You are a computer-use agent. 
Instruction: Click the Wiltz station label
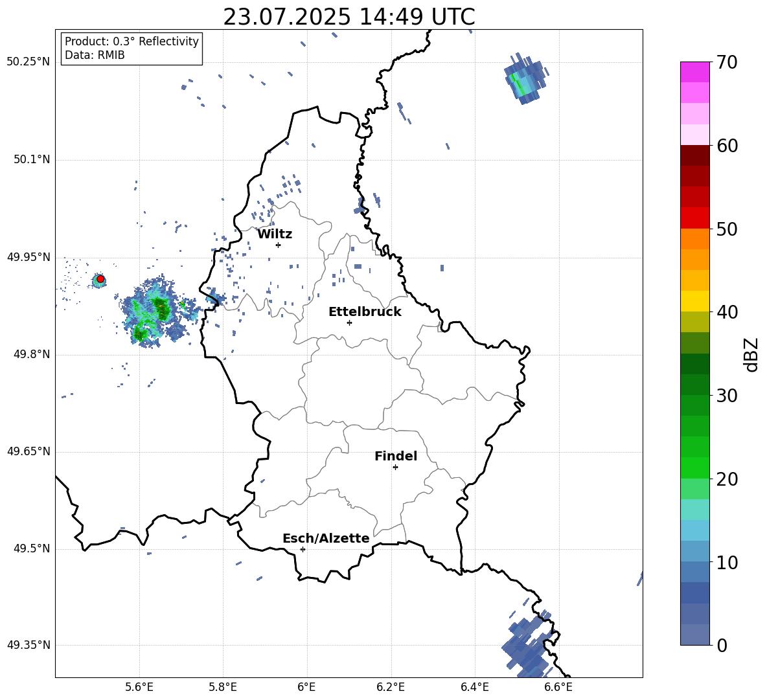[275, 234]
